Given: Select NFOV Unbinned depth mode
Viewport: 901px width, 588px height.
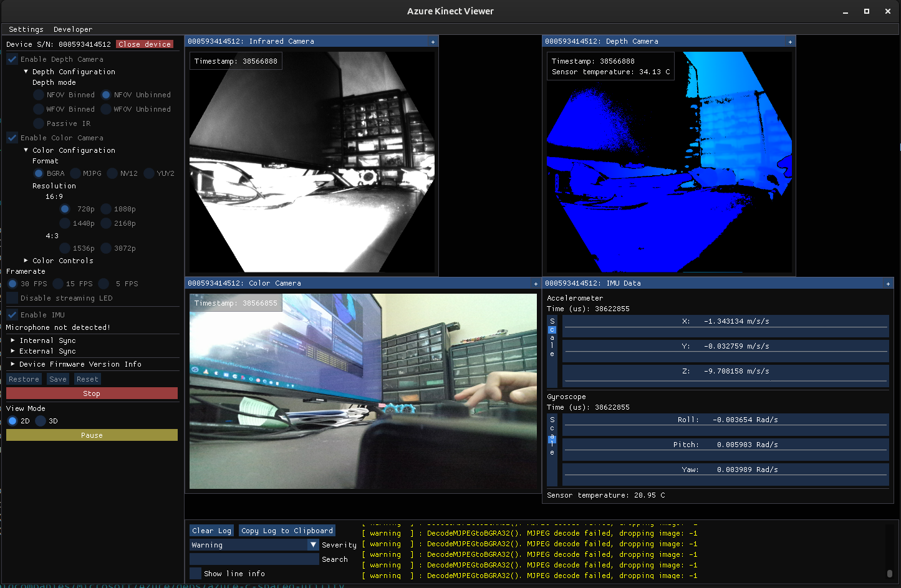Looking at the screenshot, I should [x=106, y=95].
